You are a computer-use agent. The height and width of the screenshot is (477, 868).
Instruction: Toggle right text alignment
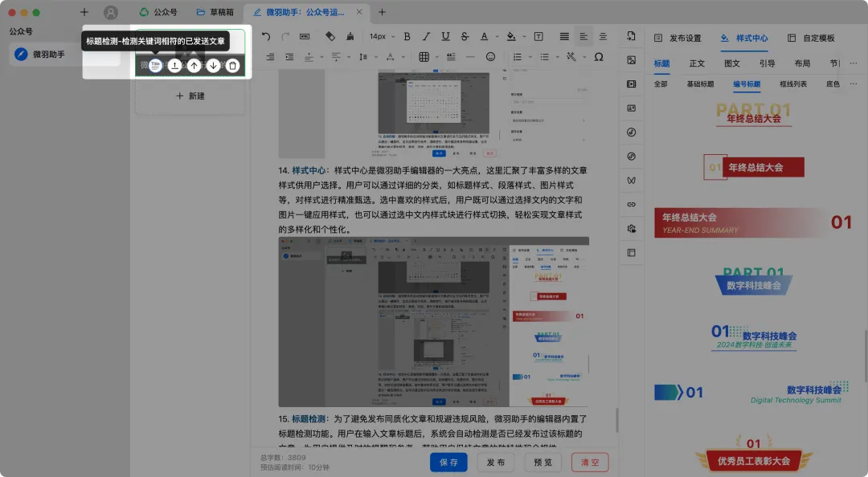tap(270, 57)
